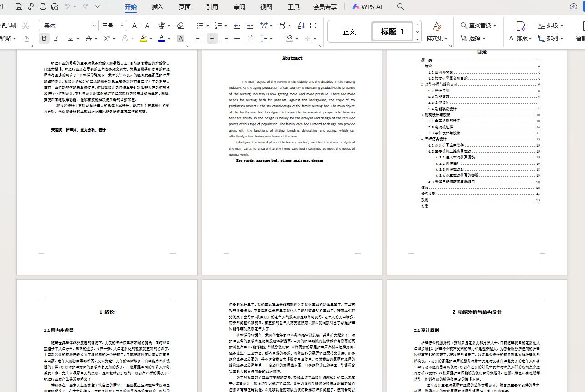Screen dimensions: 585x392
Task: Click the paragraph shading color icon
Action: [290, 39]
